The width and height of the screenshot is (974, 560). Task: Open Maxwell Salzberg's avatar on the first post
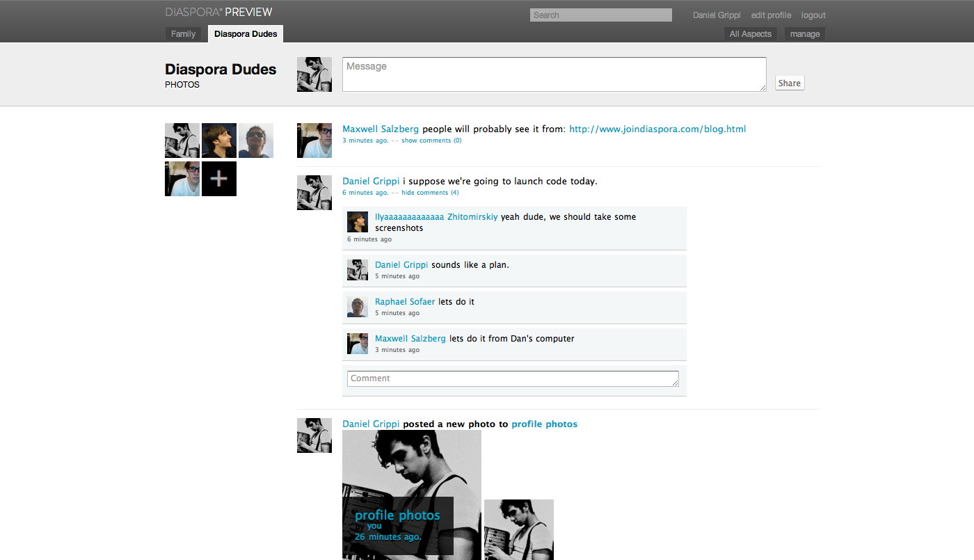pos(314,141)
